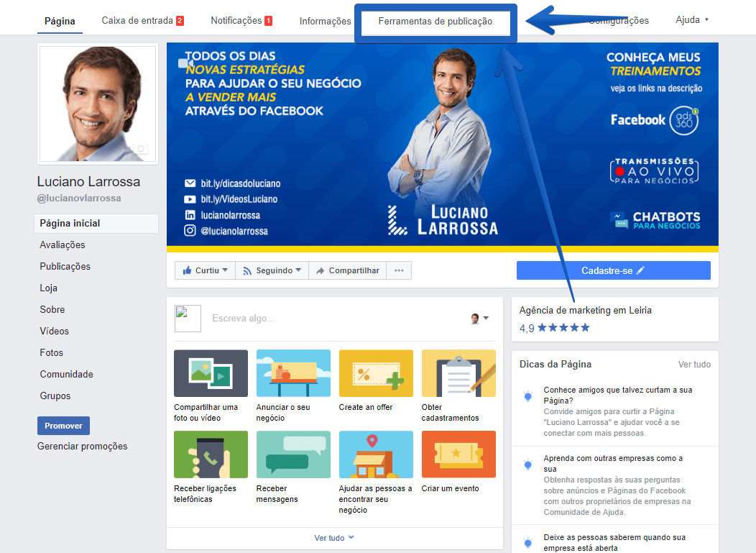Select the Compartilhar uma foto ou vídeo icon
This screenshot has height=553, width=756.
[211, 373]
